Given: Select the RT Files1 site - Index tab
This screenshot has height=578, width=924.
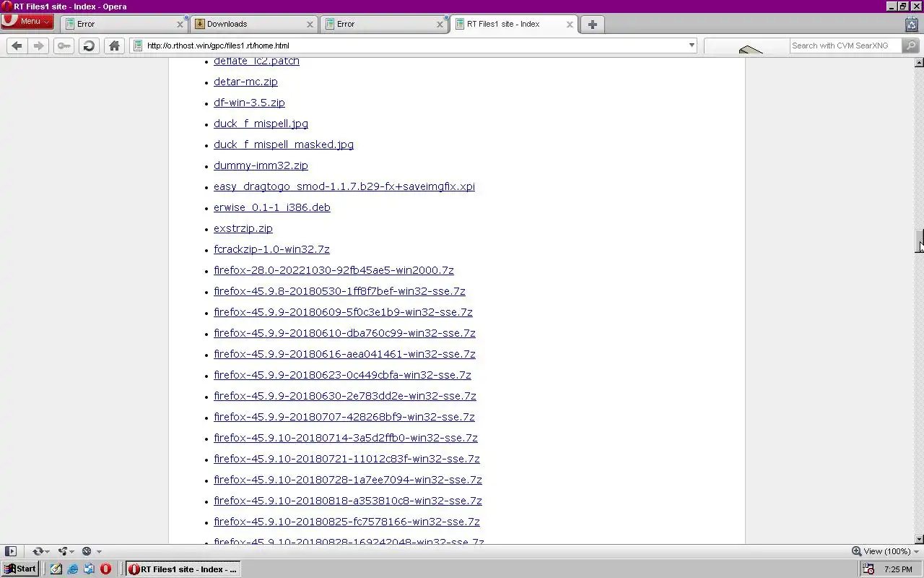Looking at the screenshot, I should pyautogui.click(x=514, y=24).
